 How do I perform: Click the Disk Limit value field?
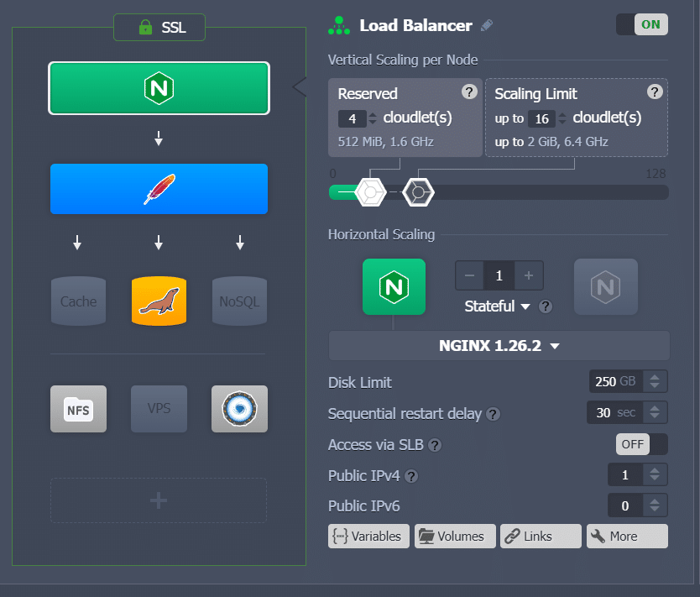(x=616, y=381)
